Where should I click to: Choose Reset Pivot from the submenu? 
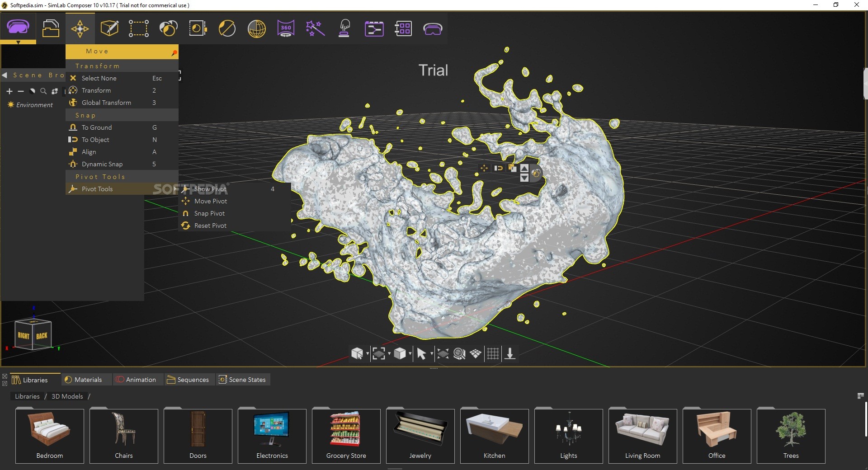coord(210,226)
